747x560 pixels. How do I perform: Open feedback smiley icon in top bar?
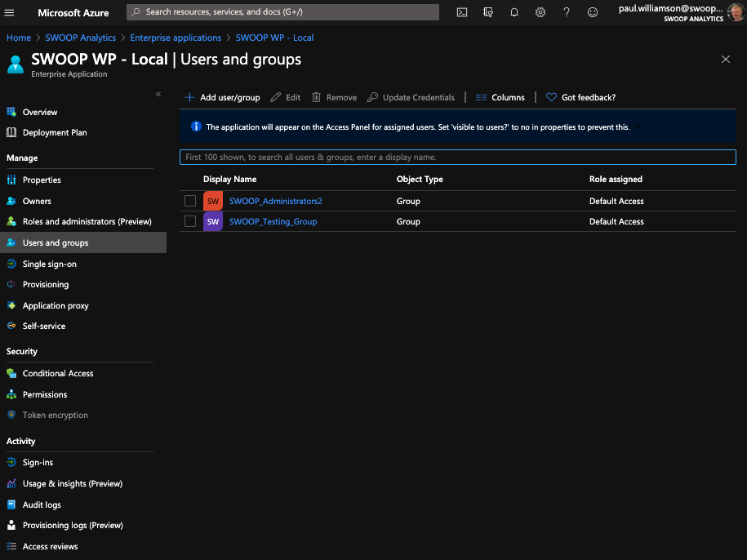pos(592,12)
